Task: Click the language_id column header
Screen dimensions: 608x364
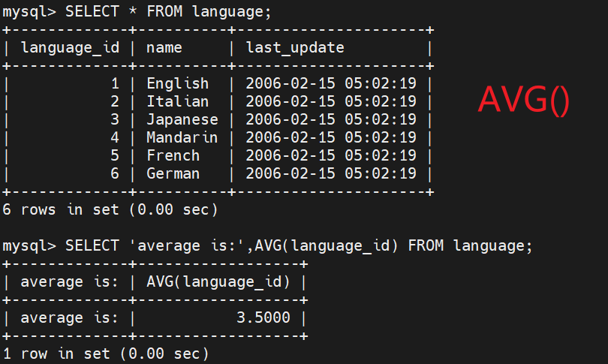Action: click(x=70, y=48)
